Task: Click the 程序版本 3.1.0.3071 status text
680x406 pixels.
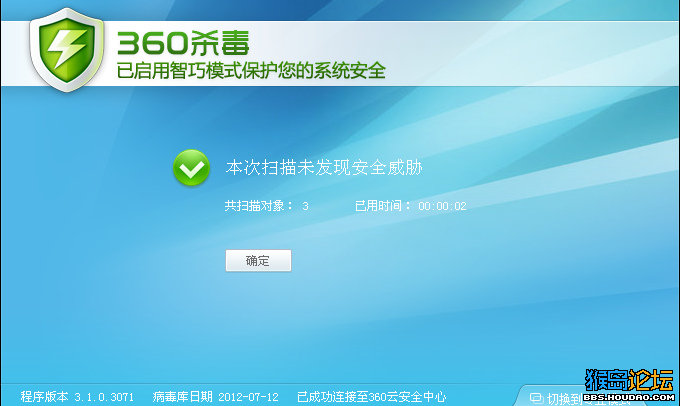Action: [x=77, y=396]
